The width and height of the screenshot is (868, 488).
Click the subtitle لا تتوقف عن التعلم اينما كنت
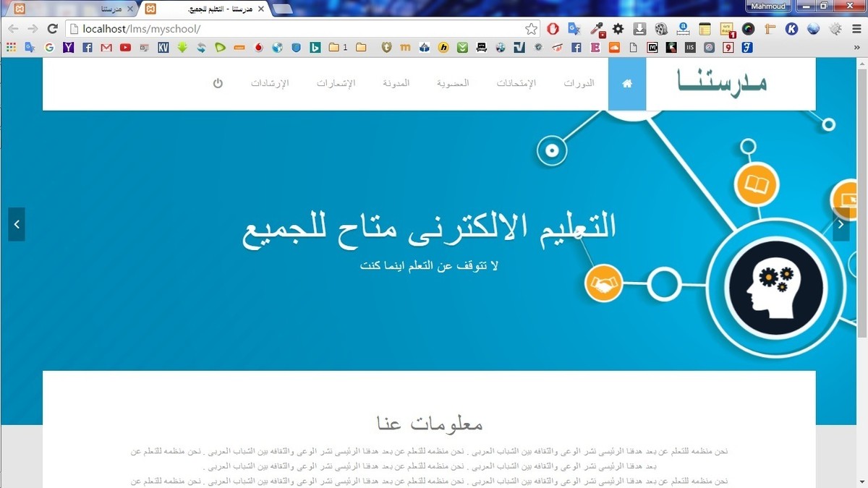pos(429,265)
